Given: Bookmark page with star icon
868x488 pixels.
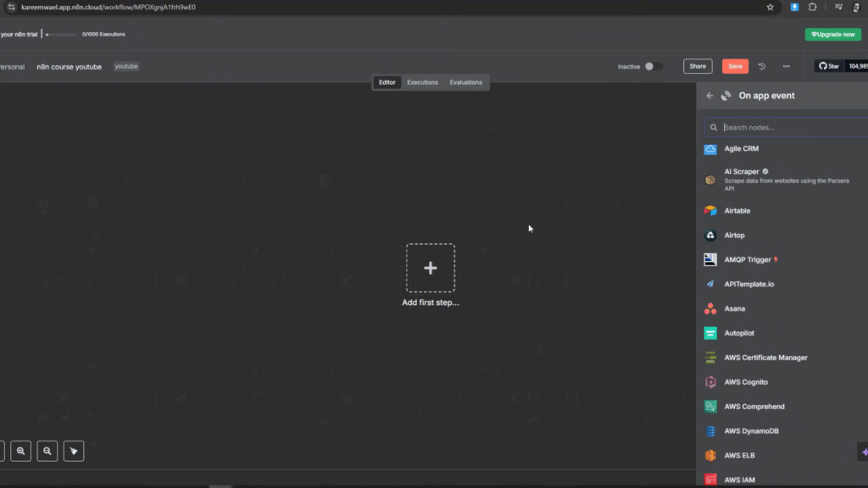Looking at the screenshot, I should tap(770, 7).
